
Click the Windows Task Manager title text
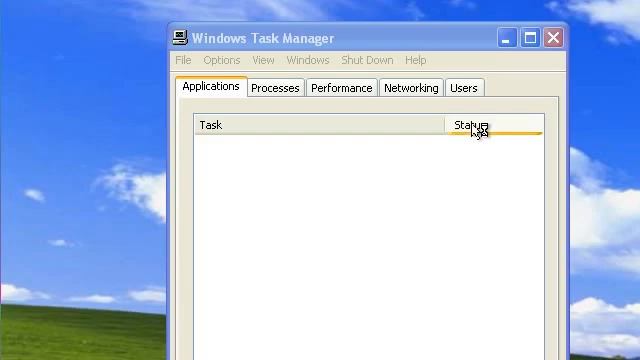(x=263, y=38)
